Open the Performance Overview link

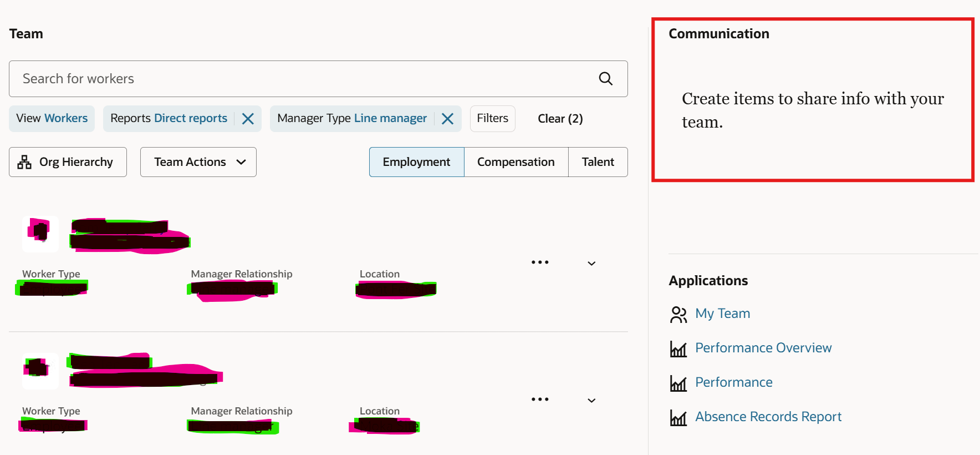pyautogui.click(x=763, y=348)
